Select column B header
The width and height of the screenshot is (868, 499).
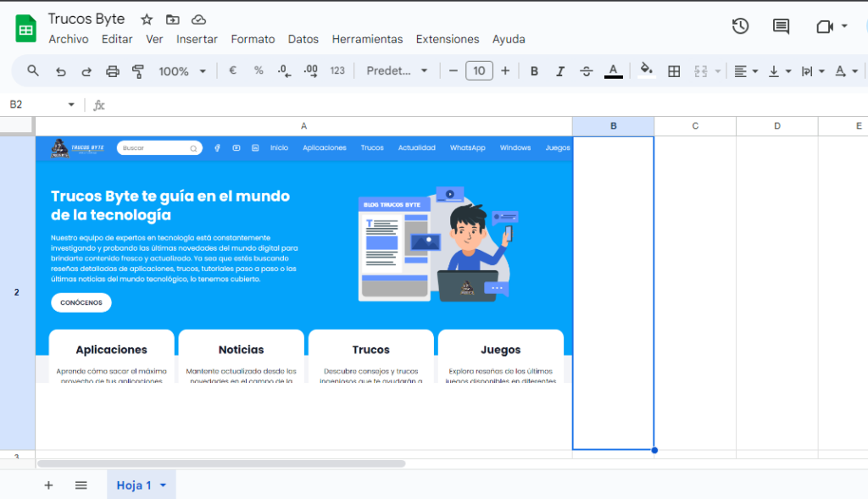tap(614, 126)
